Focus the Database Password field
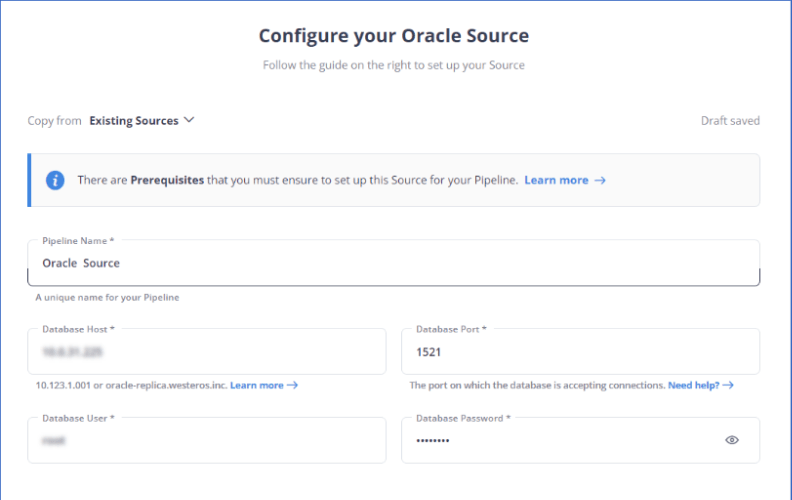 (x=580, y=440)
